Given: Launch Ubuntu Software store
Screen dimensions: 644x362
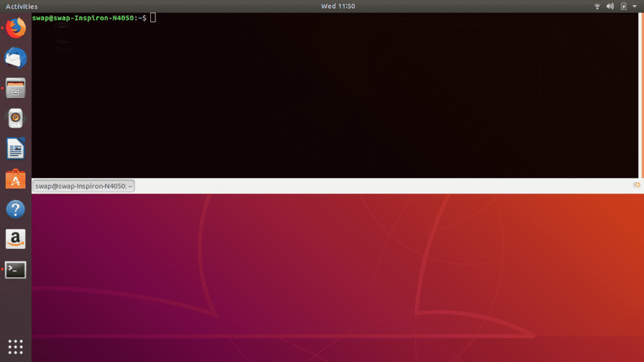Looking at the screenshot, I should click(x=14, y=178).
